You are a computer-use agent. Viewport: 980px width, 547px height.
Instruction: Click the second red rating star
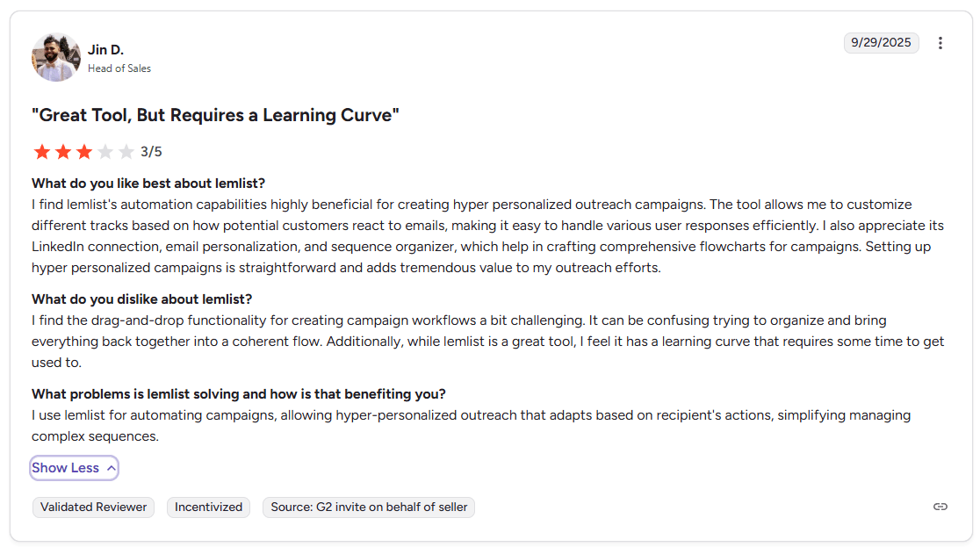tap(63, 152)
